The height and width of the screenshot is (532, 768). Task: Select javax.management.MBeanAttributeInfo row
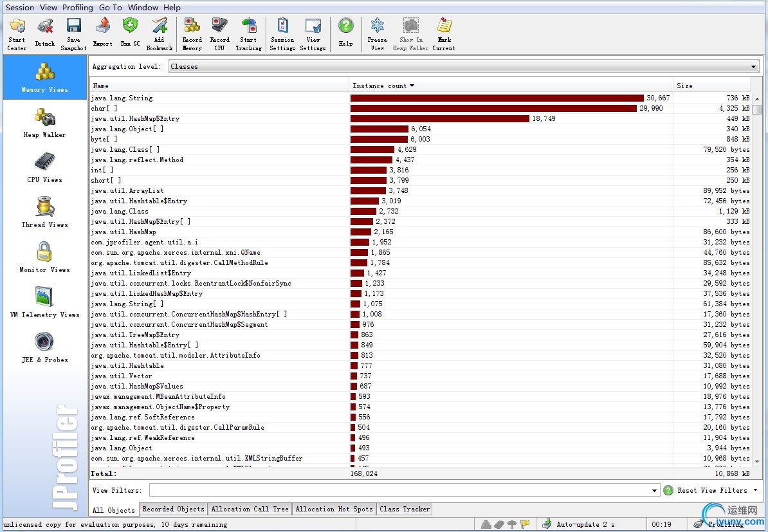(x=420, y=396)
